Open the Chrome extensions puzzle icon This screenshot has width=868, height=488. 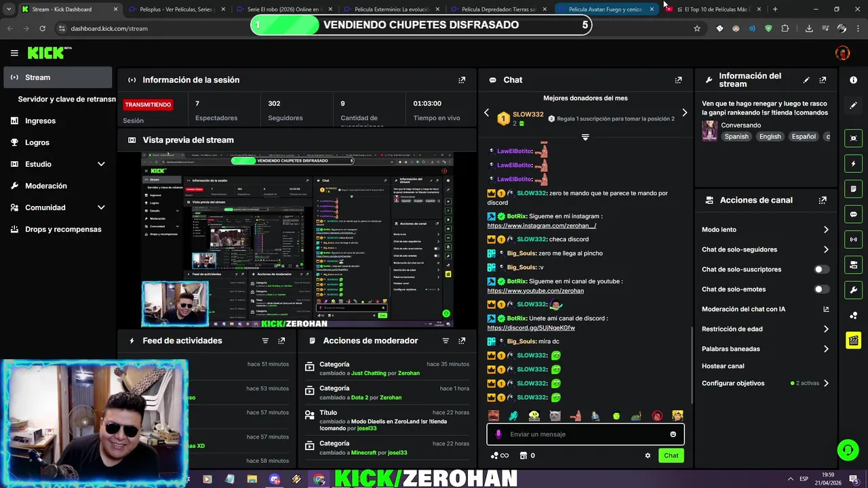point(785,28)
